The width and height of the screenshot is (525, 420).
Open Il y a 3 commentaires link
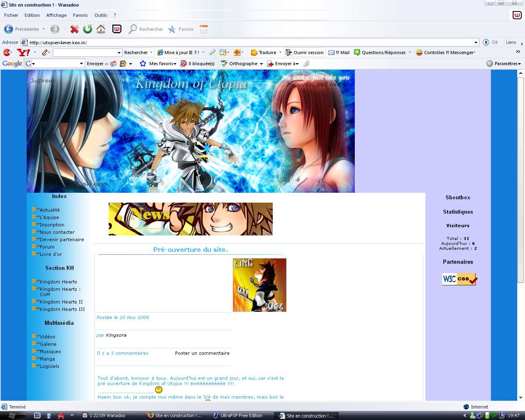coord(123,353)
